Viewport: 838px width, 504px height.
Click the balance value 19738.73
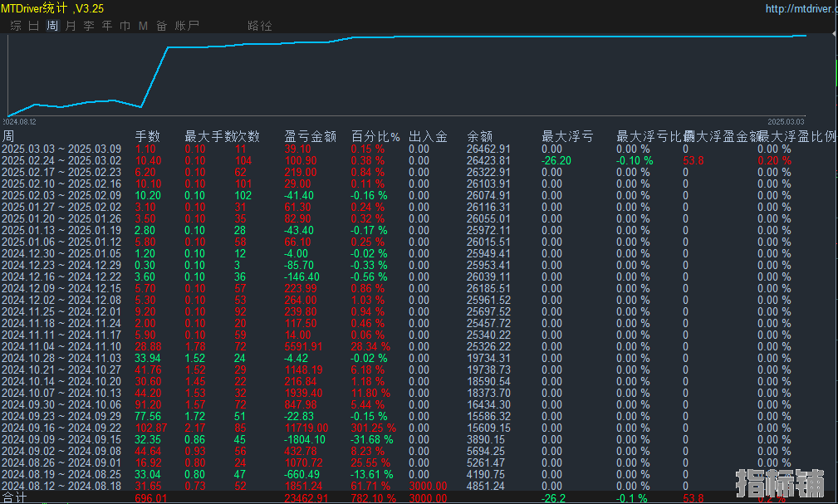click(x=488, y=369)
